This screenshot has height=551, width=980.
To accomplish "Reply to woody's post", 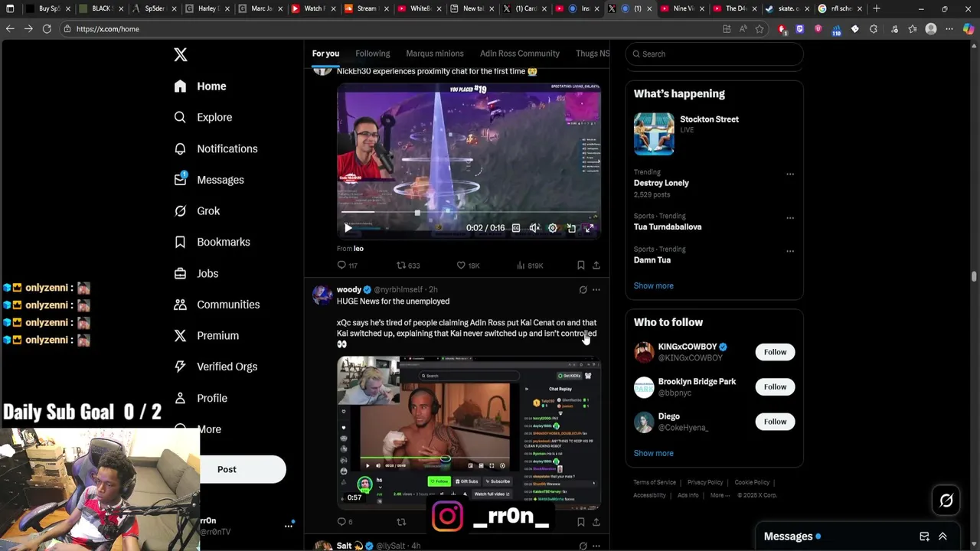I will coord(345,522).
